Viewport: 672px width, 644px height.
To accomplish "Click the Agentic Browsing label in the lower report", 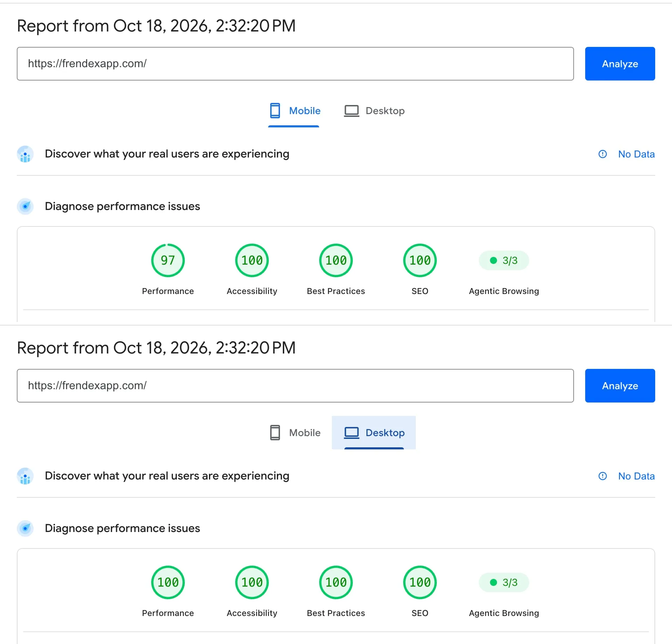I will (x=504, y=613).
